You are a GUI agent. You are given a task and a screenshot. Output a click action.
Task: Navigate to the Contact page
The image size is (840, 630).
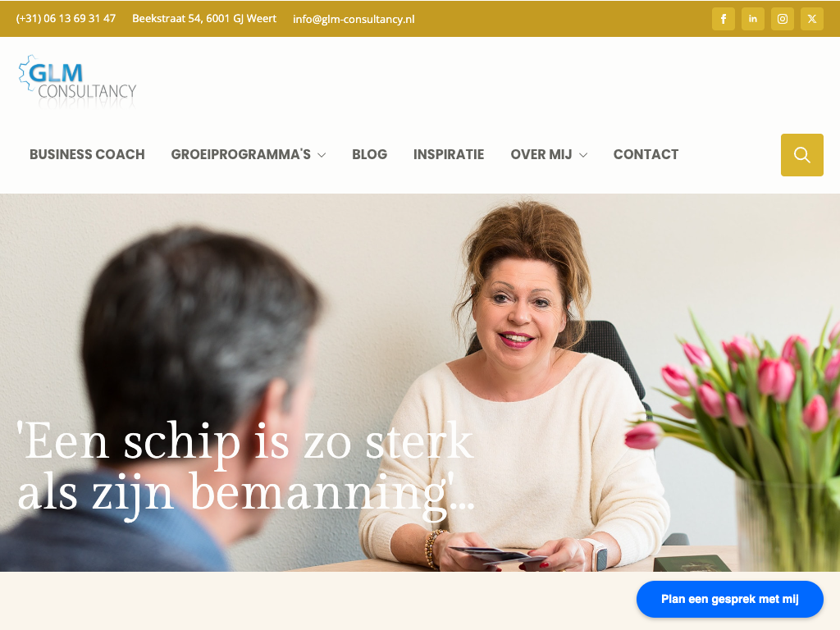pos(646,154)
